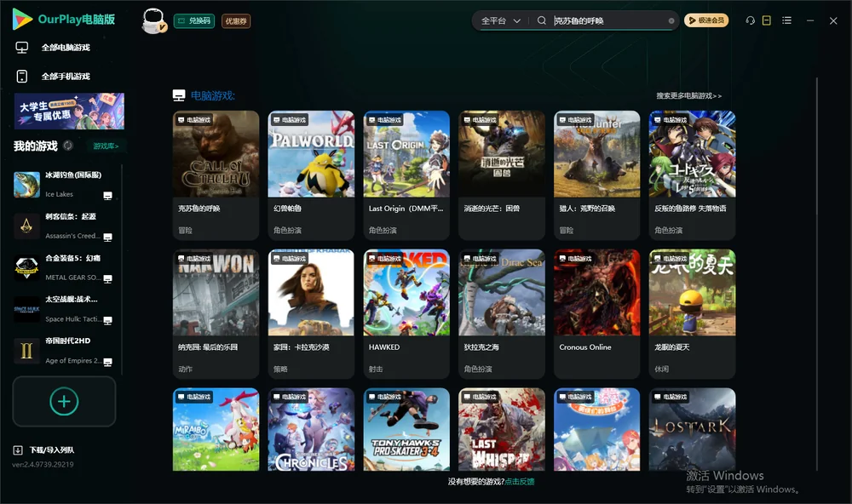Open the 搜索更多电脑游戏>> link
Screen dimensions: 852x504
689,95
